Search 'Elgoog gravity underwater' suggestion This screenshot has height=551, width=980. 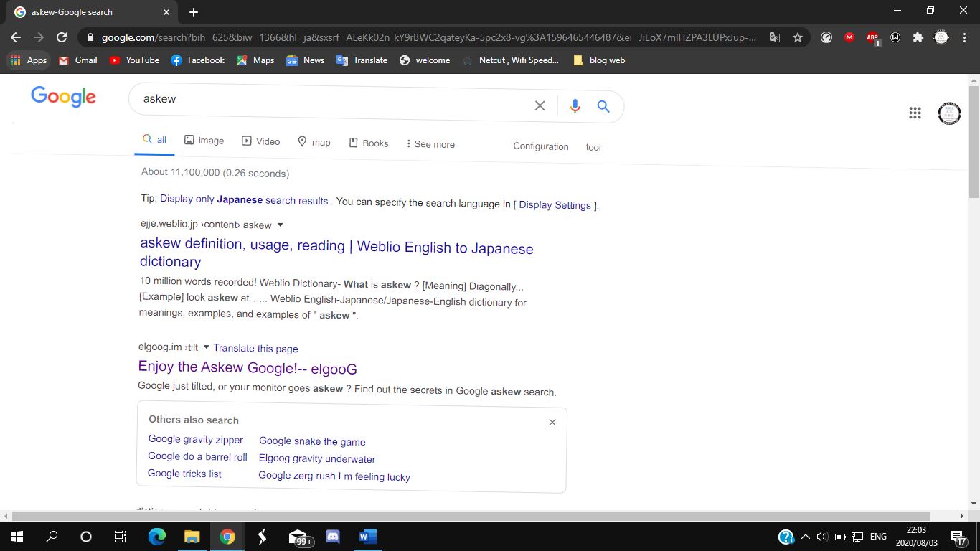pyautogui.click(x=317, y=458)
